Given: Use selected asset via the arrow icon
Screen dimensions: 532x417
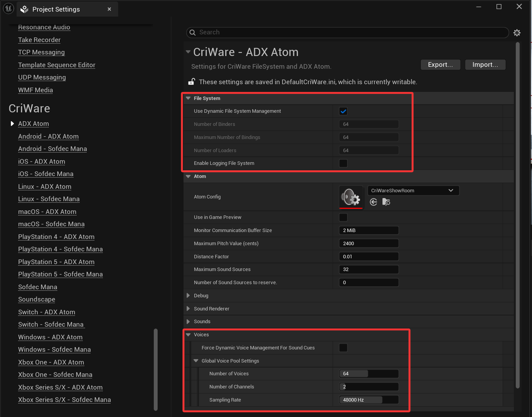Looking at the screenshot, I should (373, 202).
